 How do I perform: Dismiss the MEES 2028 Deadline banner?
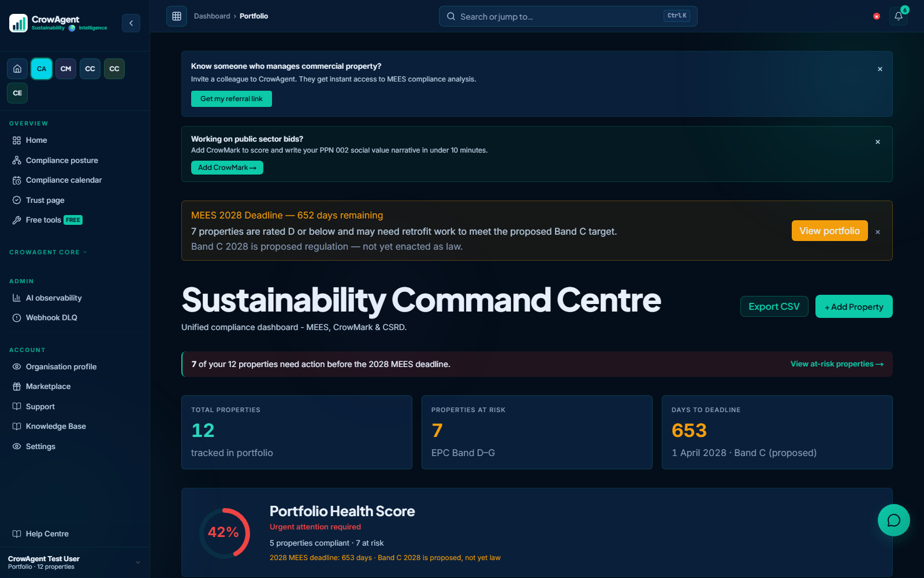point(878,232)
